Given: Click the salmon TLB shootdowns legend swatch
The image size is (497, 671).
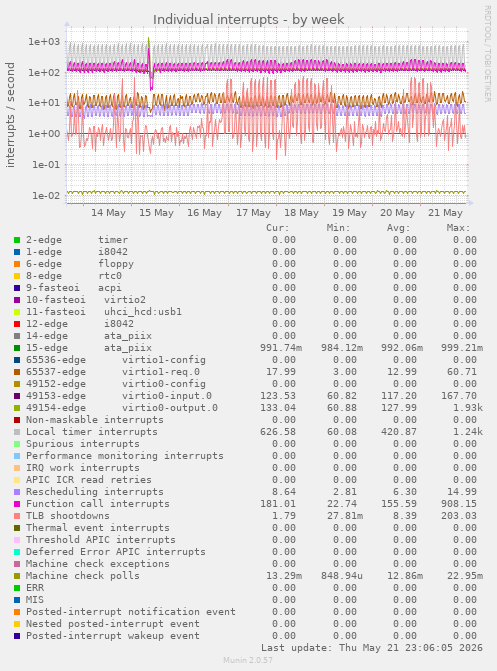Looking at the screenshot, I should click(x=17, y=516).
